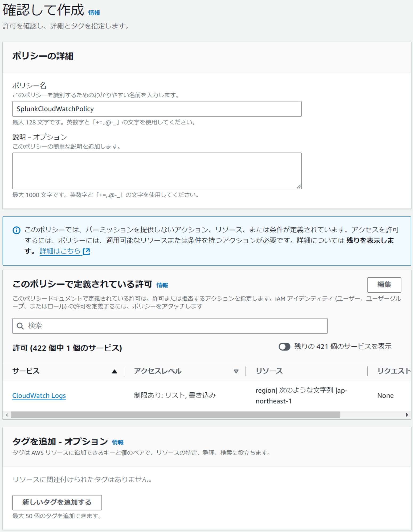Click the magnifier icon in the search box

pyautogui.click(x=20, y=326)
